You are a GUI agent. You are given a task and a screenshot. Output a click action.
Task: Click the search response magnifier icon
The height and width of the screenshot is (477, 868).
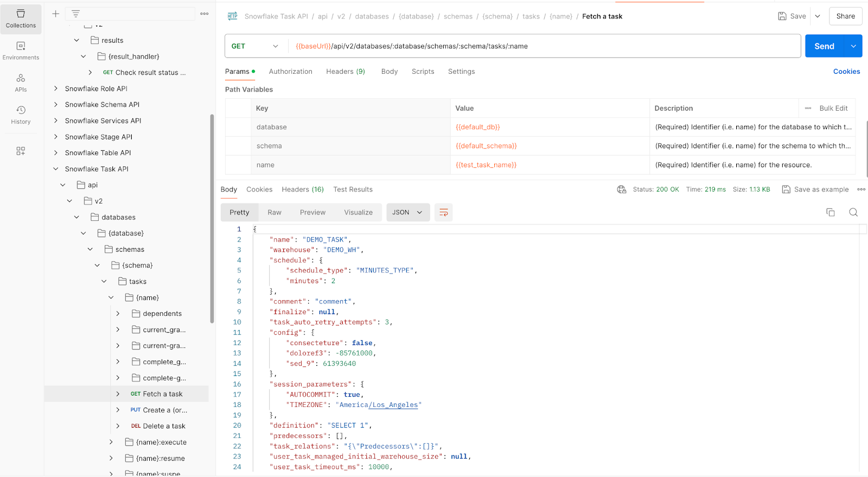point(853,212)
